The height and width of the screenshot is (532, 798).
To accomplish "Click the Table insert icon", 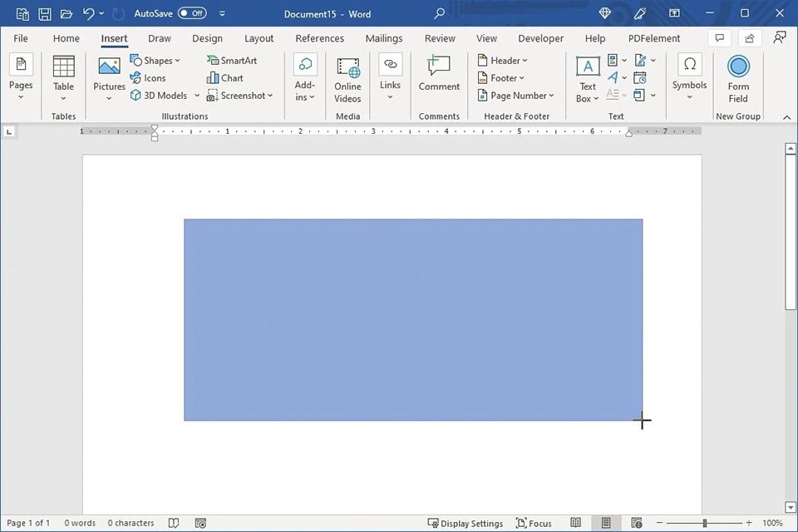I will coord(63,75).
